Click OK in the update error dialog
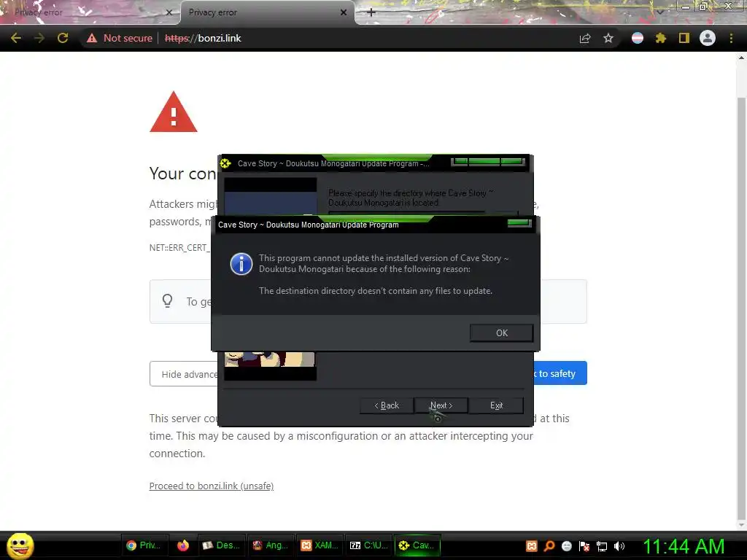This screenshot has height=560, width=747. [501, 332]
